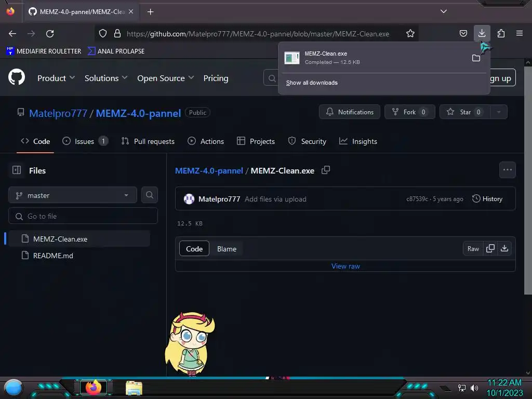Click the GitHub octocat logo

17,77
